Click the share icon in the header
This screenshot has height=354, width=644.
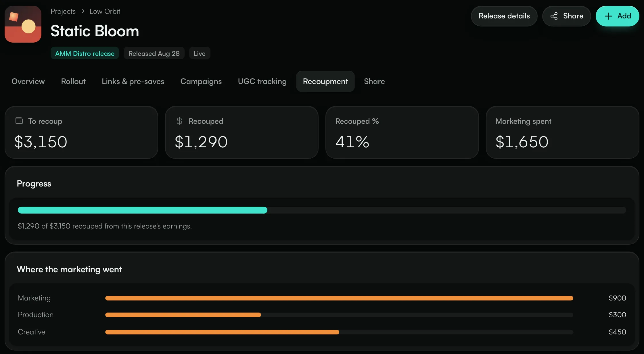coord(554,16)
